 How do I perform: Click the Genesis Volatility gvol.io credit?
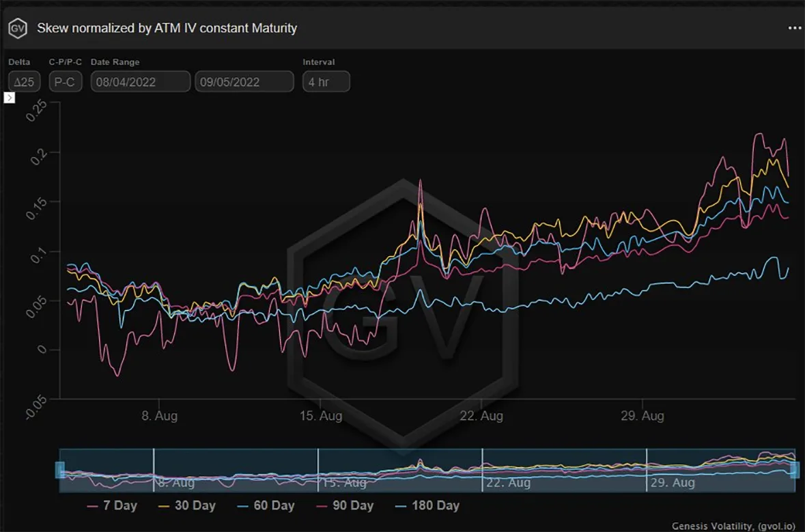(x=733, y=526)
